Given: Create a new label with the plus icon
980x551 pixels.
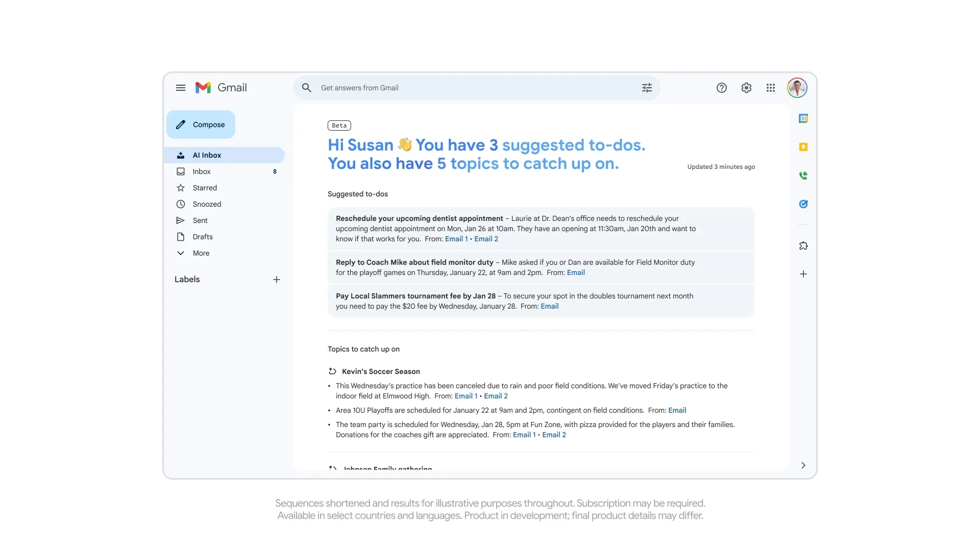Looking at the screenshot, I should pyautogui.click(x=277, y=280).
